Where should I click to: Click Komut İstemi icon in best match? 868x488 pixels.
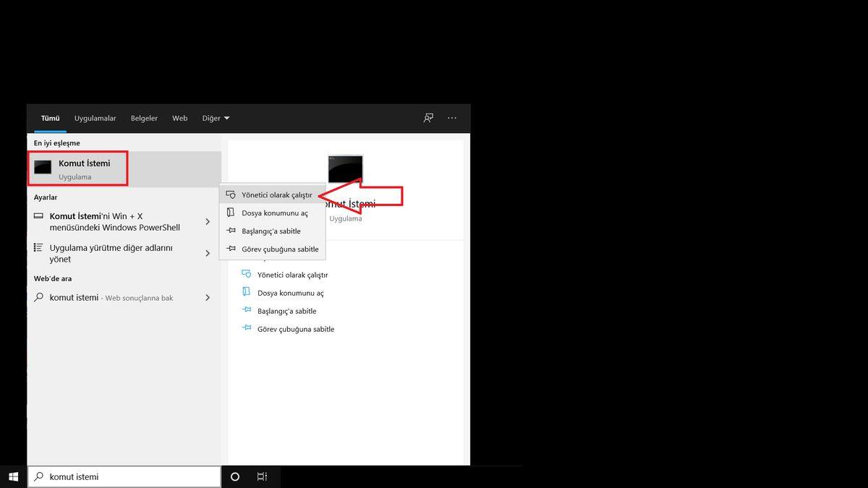click(43, 168)
